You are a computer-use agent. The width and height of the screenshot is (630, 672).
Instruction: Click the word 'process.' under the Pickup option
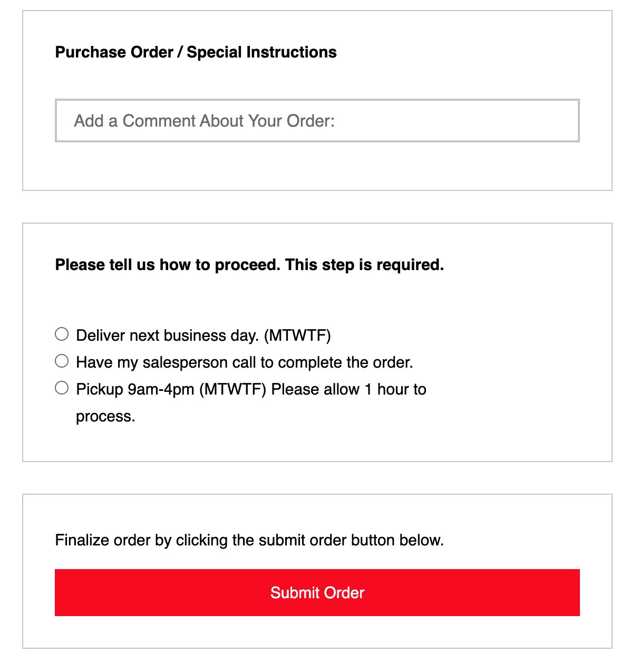(105, 416)
